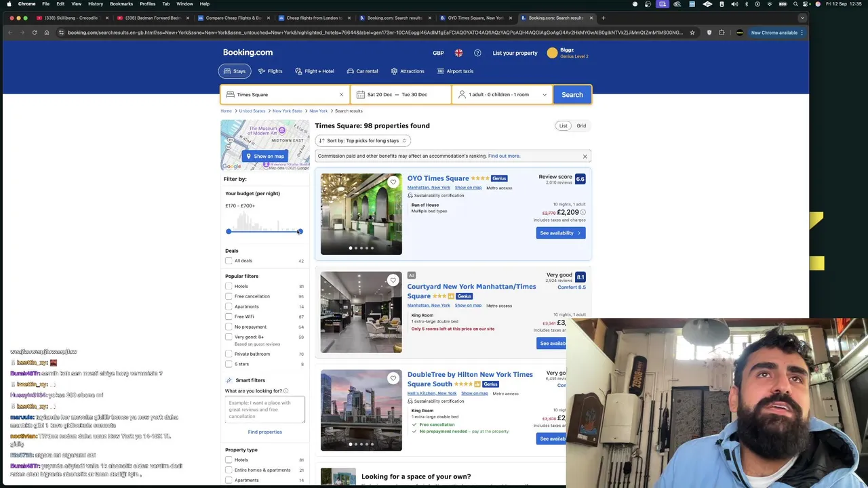Open the Booking.com logo homepage
This screenshot has height=488, width=868.
point(248,52)
